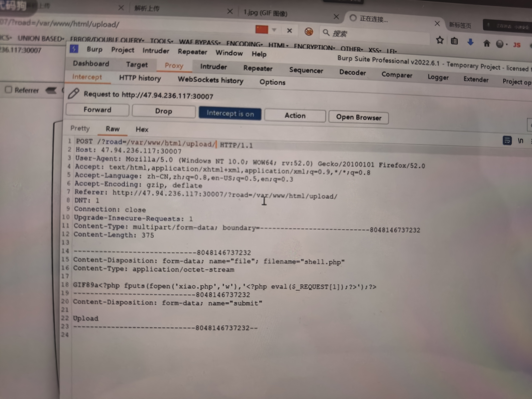Screen dimensions: 532x399
Task: Click the bookmark star icon
Action: [x=440, y=40]
